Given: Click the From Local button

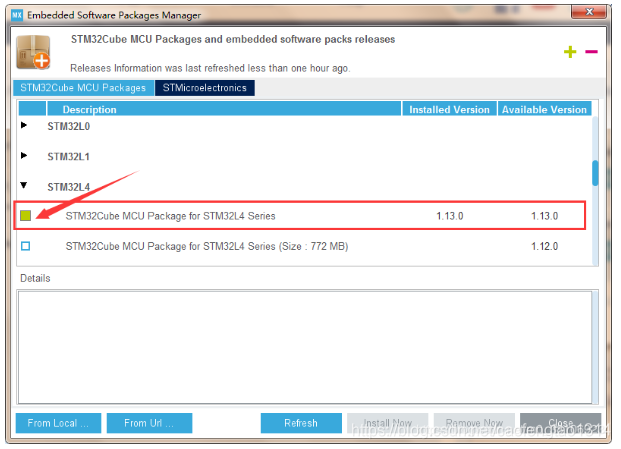Looking at the screenshot, I should 58,423.
